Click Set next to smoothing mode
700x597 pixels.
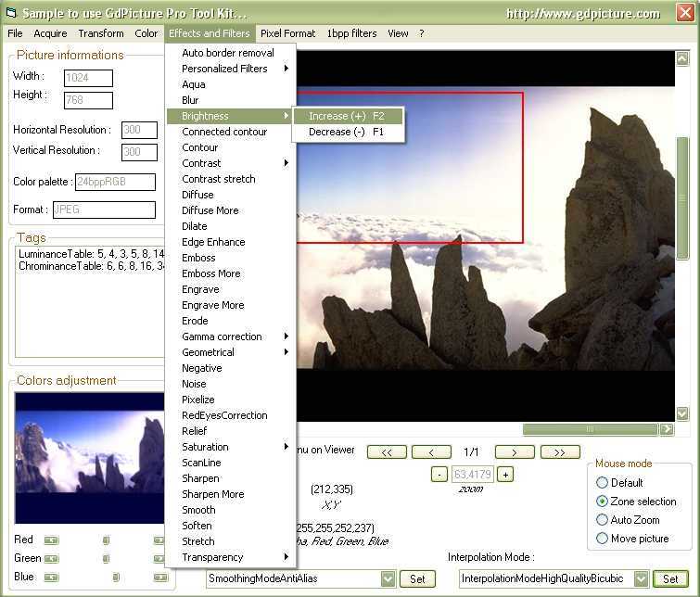(x=417, y=579)
